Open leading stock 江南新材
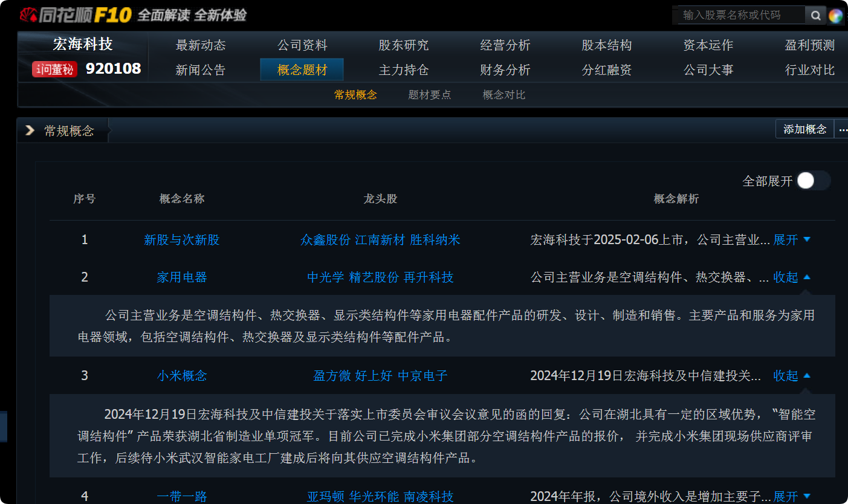 coord(380,240)
